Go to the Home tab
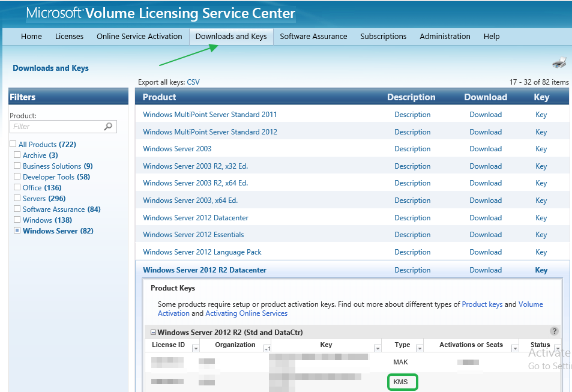 click(x=31, y=37)
